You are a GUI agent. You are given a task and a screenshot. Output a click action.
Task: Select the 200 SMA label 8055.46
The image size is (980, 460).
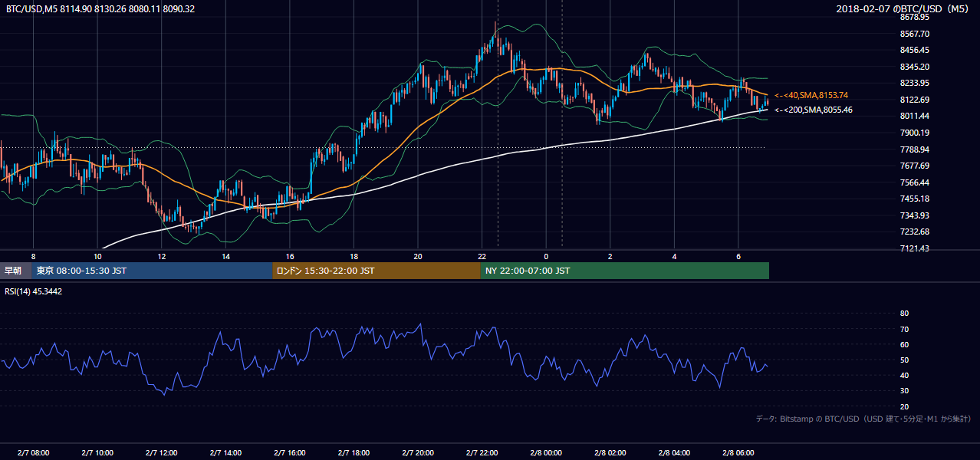tap(813, 110)
